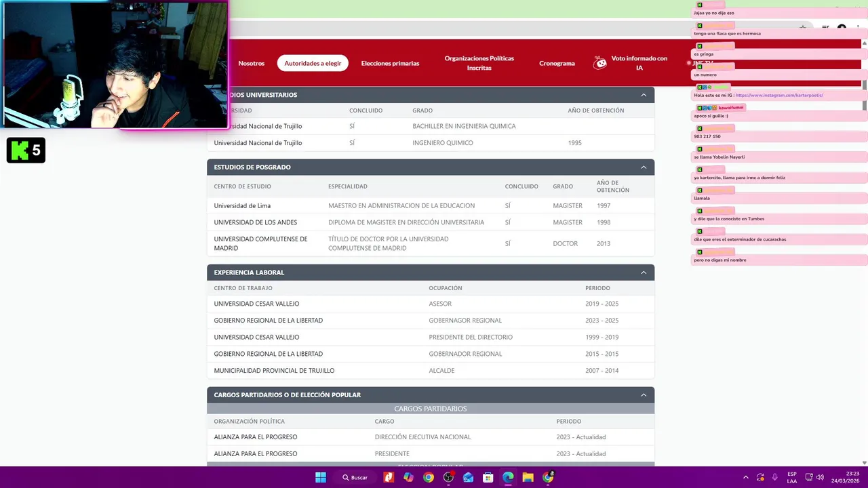This screenshot has width=868, height=488.
Task: Click the Cargos Partidarios gray subheader
Action: click(431, 409)
